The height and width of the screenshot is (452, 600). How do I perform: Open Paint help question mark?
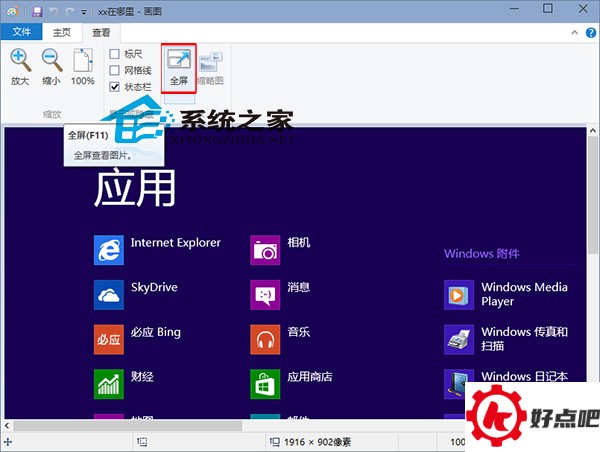pyautogui.click(x=591, y=33)
